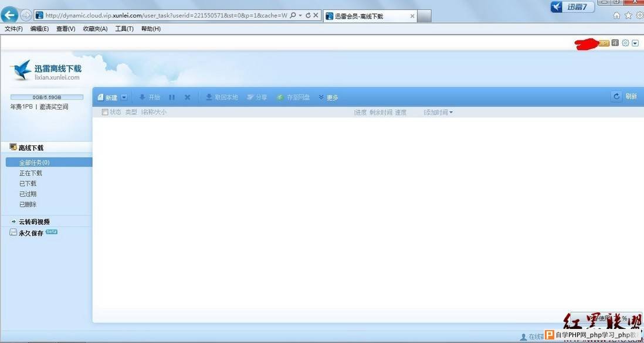Click the 开始 start button

(150, 97)
